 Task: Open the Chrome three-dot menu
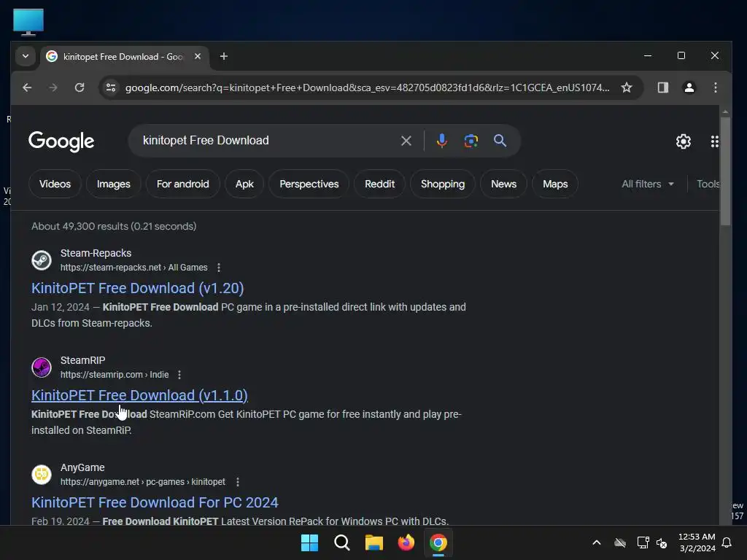coord(715,87)
